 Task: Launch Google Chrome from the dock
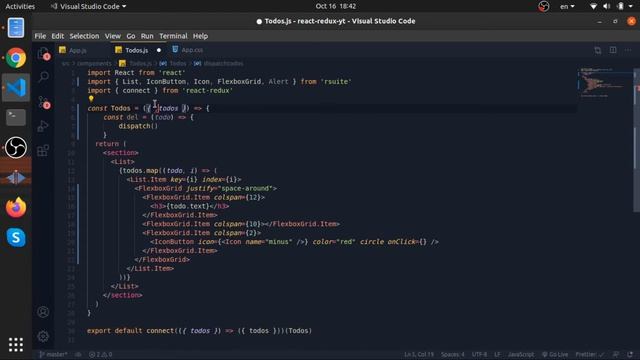click(x=16, y=58)
